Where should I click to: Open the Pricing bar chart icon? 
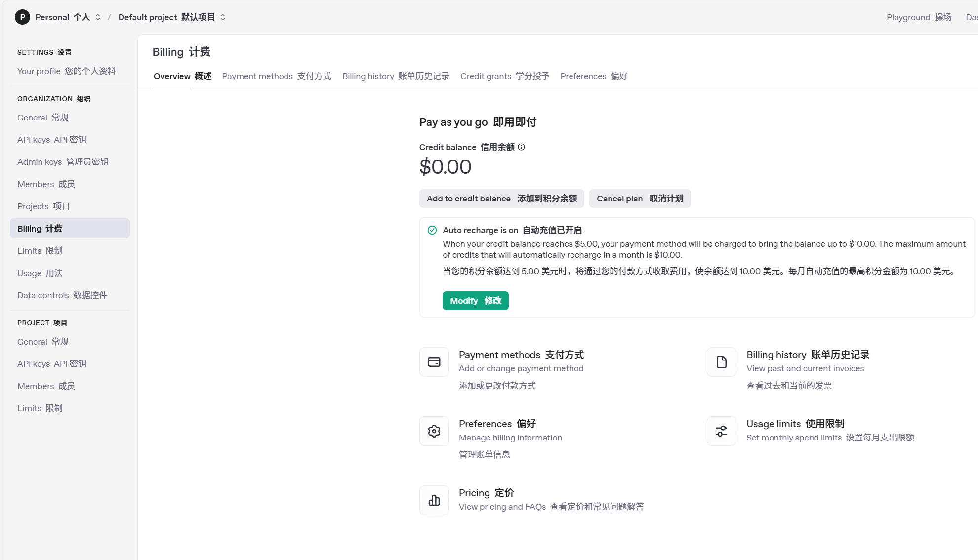pos(434,500)
